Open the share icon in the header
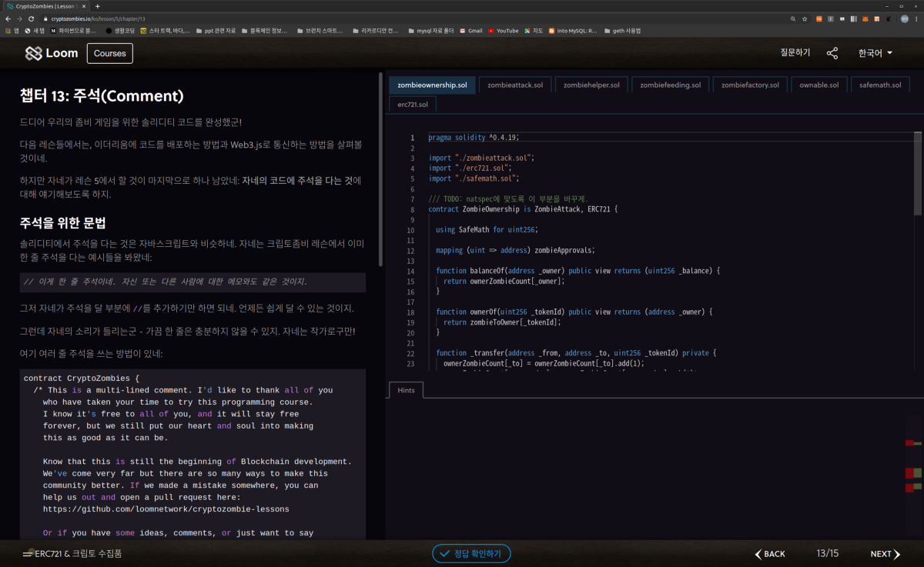The height and width of the screenshot is (567, 924). click(x=832, y=53)
